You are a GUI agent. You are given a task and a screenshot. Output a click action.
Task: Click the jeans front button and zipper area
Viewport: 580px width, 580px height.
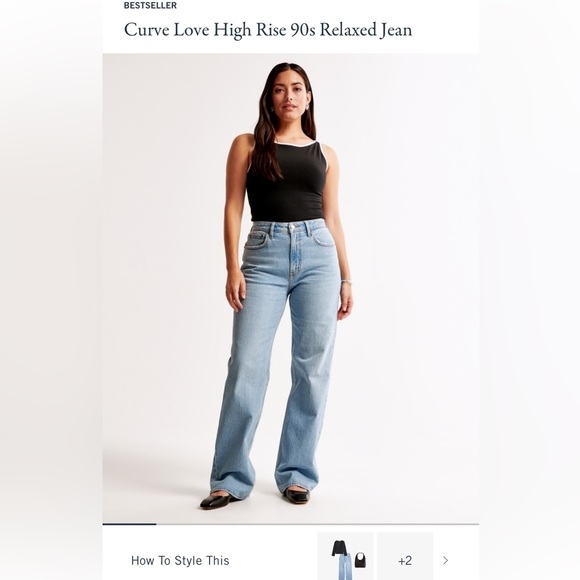pyautogui.click(x=293, y=250)
